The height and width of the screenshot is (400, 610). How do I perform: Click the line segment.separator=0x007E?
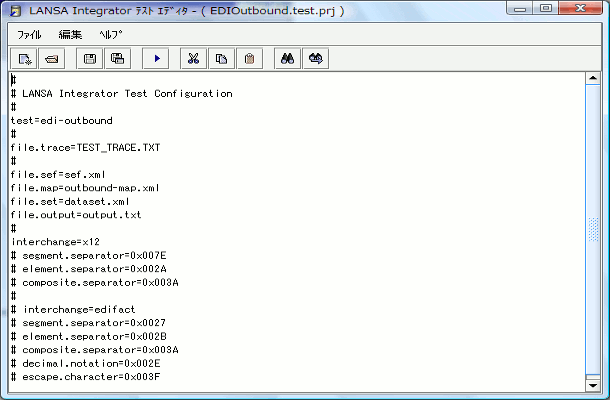coord(89,256)
